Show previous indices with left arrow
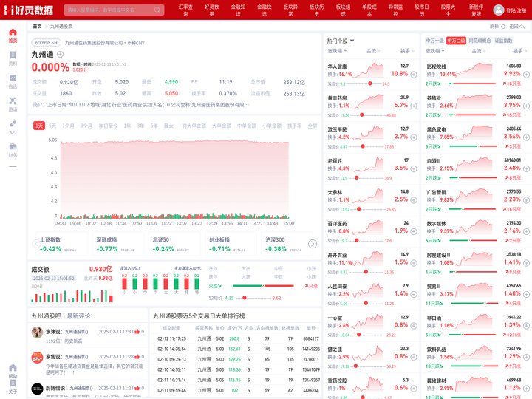 click(x=36, y=244)
